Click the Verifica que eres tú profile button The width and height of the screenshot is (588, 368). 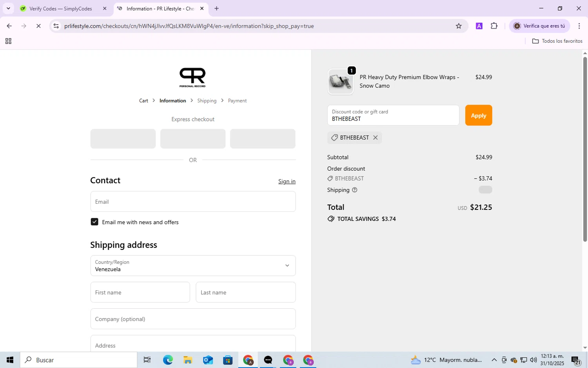click(539, 26)
